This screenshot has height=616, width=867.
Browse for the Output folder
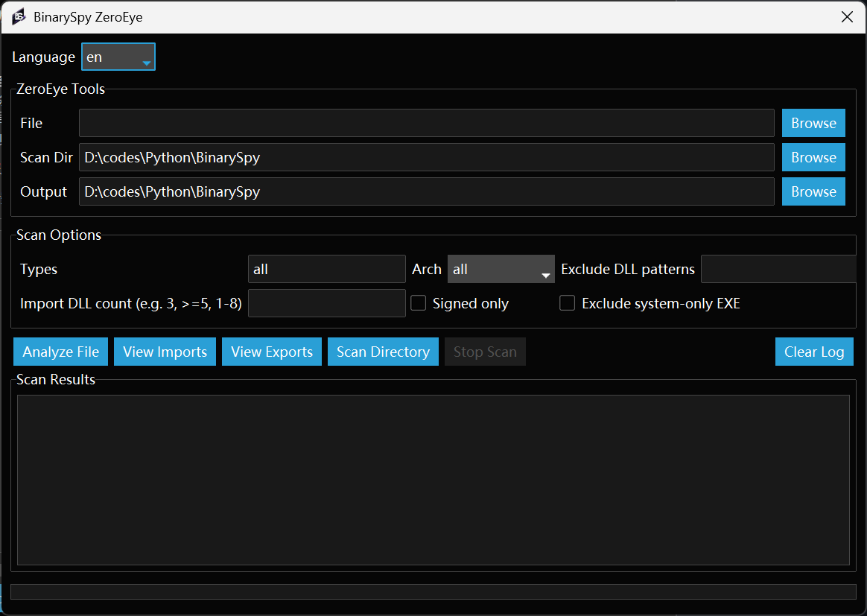pyautogui.click(x=813, y=191)
